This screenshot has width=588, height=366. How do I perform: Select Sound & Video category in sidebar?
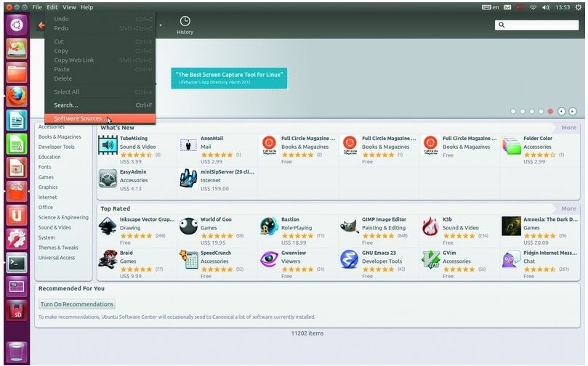(55, 227)
